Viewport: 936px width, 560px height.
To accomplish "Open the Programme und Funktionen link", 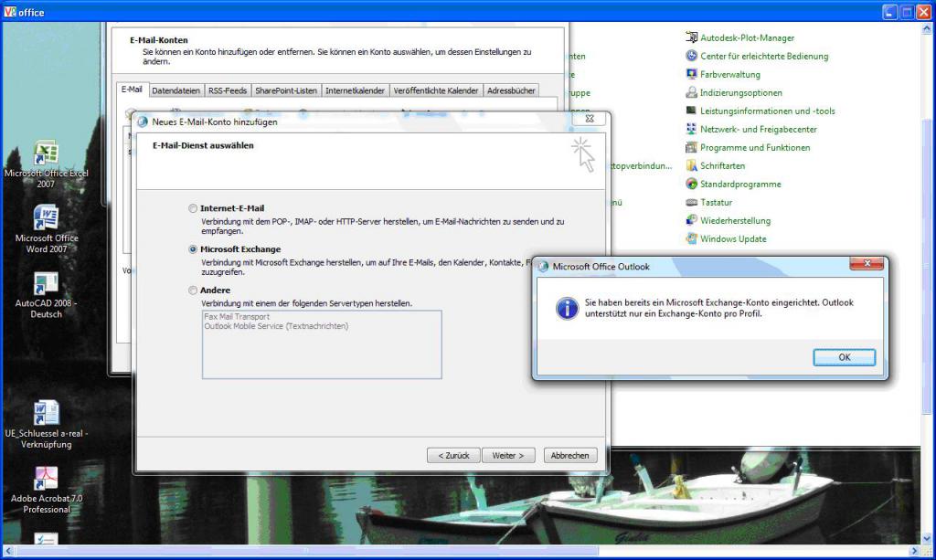I will click(755, 147).
